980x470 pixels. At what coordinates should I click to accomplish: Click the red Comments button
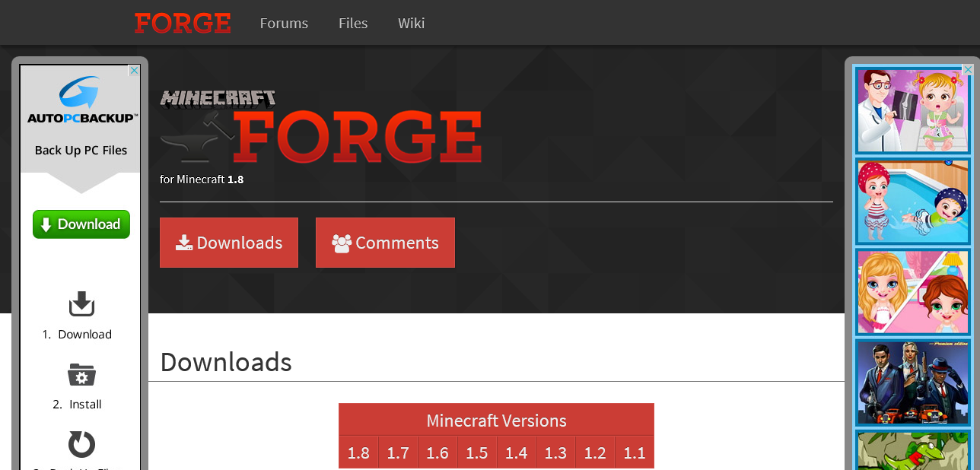click(x=385, y=243)
